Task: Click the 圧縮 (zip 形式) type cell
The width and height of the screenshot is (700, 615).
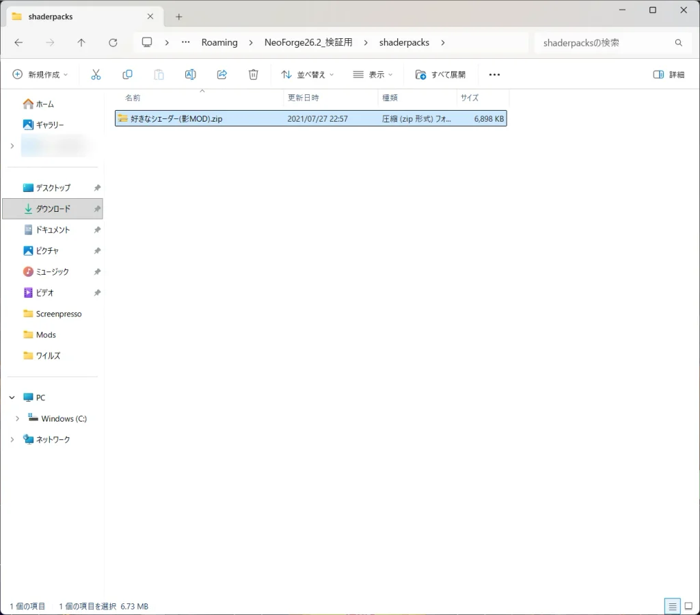Action: tap(416, 119)
